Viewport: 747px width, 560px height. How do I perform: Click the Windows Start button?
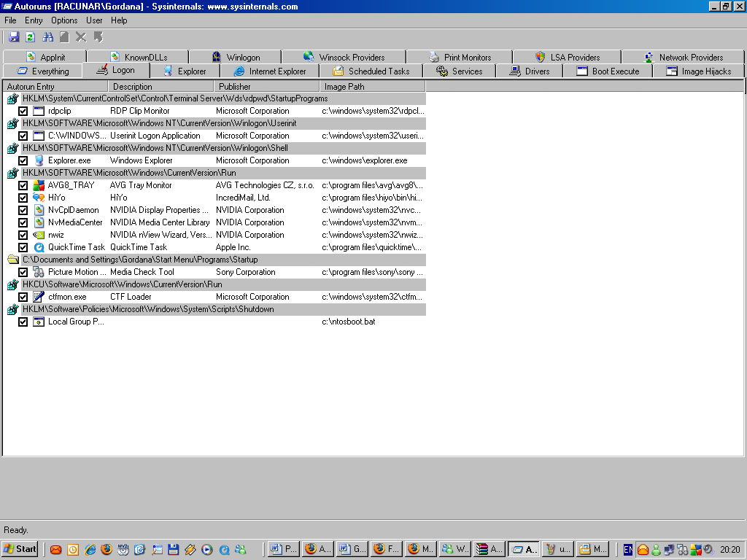(x=20, y=549)
